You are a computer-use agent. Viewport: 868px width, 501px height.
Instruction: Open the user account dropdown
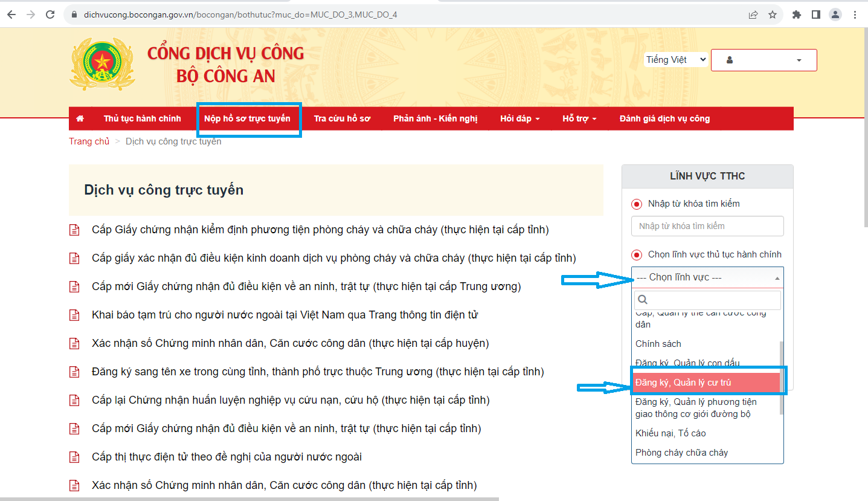(x=764, y=60)
